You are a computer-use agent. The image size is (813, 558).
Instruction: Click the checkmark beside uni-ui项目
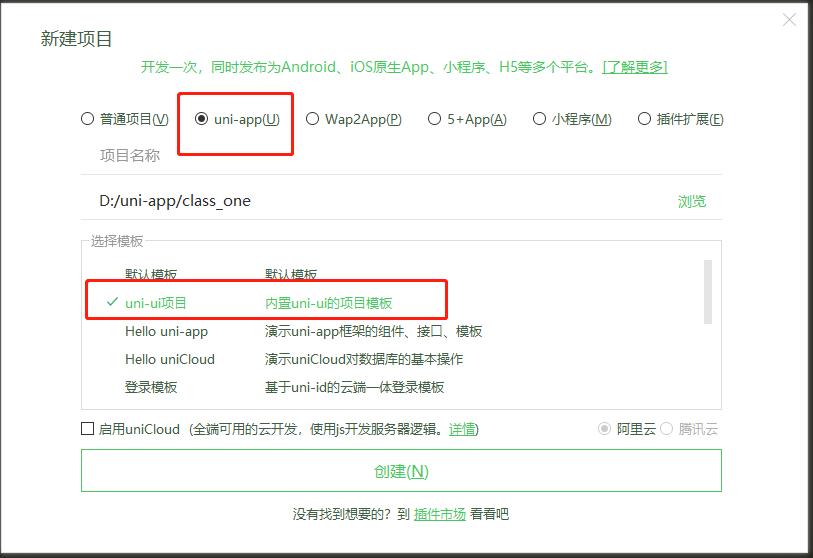(112, 302)
